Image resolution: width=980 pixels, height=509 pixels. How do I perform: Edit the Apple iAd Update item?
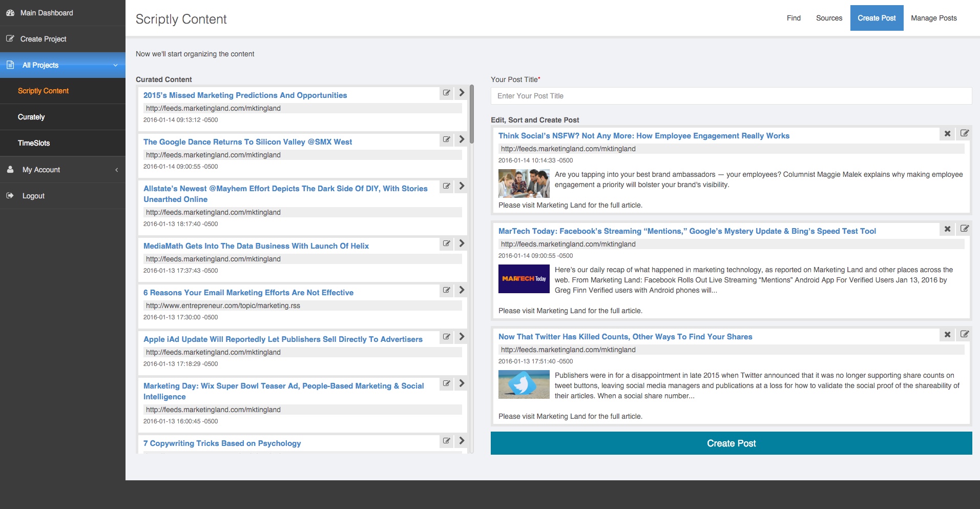click(x=447, y=337)
